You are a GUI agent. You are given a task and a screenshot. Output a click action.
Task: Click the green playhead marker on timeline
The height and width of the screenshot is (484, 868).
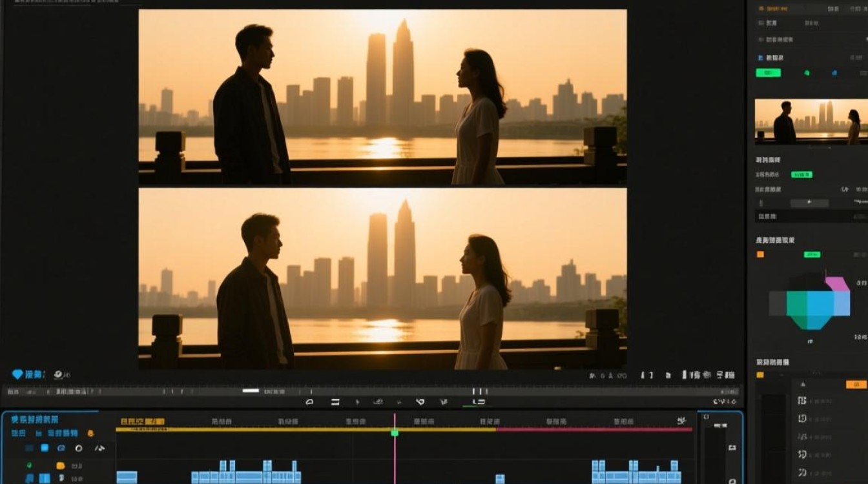tap(395, 432)
